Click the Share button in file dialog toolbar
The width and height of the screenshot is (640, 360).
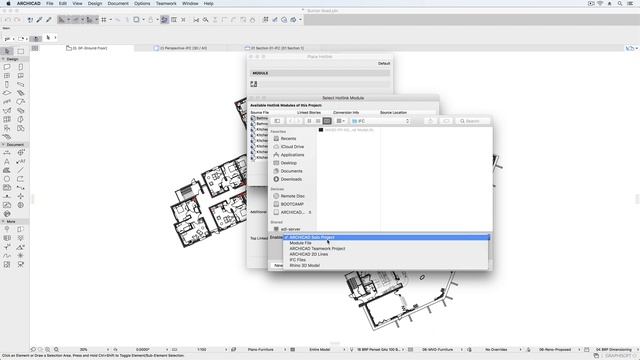pos(430,121)
